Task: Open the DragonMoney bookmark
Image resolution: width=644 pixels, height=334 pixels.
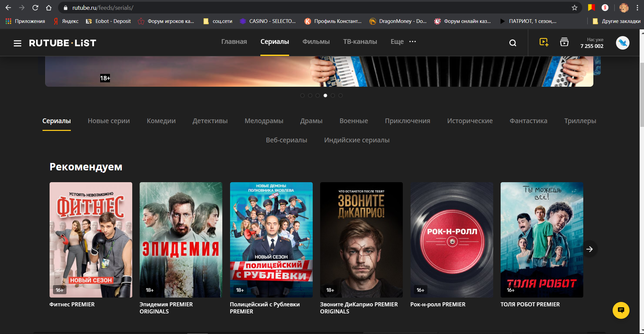Action: 398,21
